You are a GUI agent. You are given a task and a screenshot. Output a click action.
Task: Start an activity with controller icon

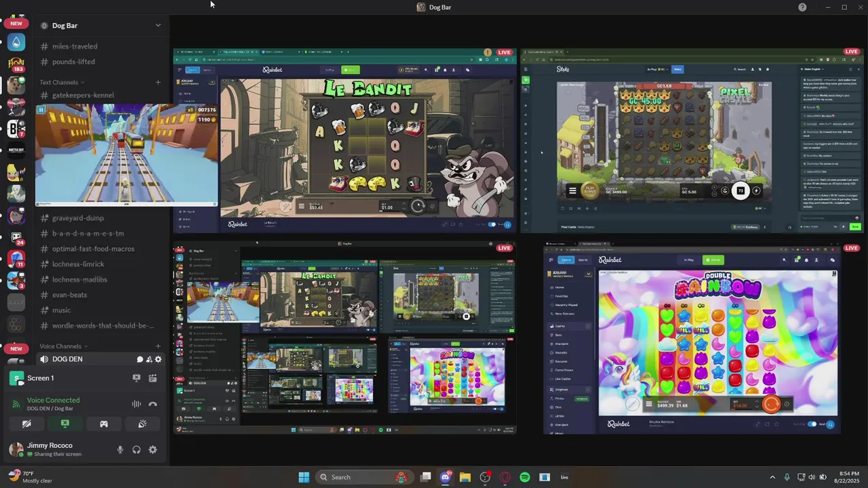104,424
